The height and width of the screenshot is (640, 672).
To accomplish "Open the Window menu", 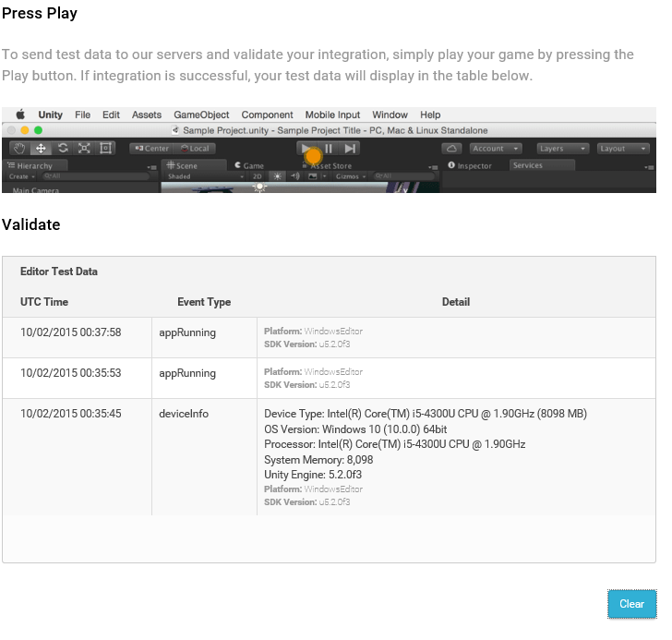I will [390, 115].
